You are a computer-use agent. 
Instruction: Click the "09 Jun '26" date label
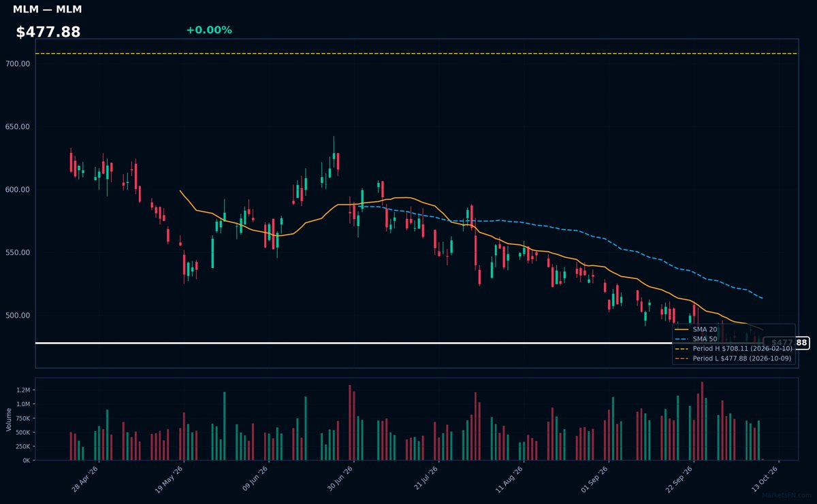click(x=256, y=479)
